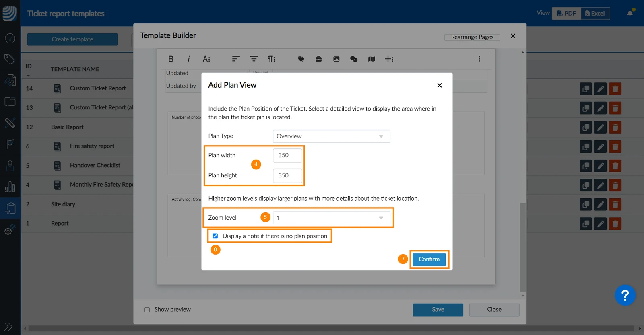
Task: Open the help question mark bubble
Action: tap(625, 296)
